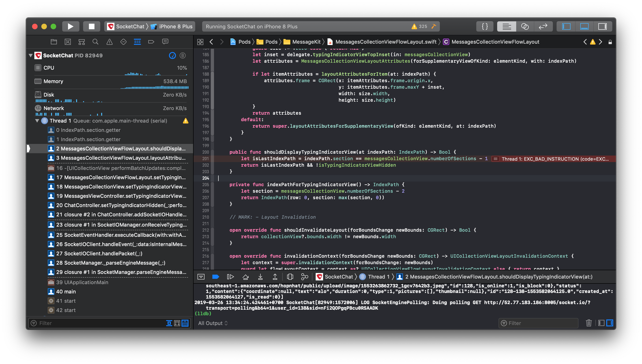Open the Issue navigator tab
Image resolution: width=642 pixels, height=364 pixels.
[x=109, y=42]
